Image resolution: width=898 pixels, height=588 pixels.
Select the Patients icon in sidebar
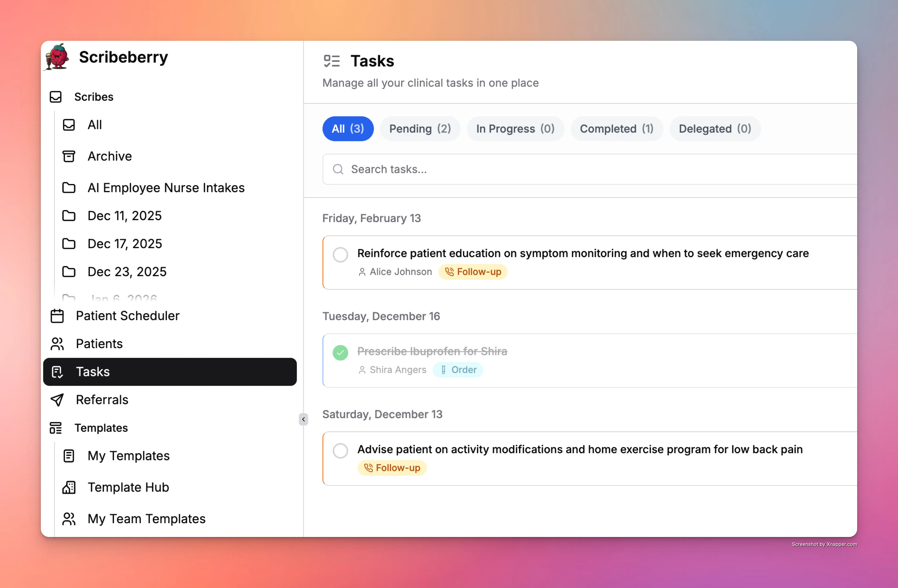click(57, 344)
